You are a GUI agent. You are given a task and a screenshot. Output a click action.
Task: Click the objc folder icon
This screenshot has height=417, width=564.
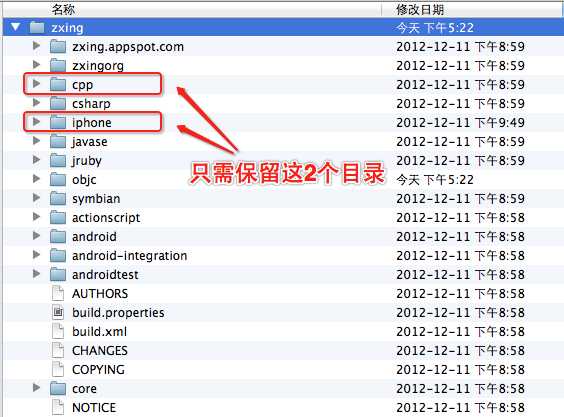(58, 179)
